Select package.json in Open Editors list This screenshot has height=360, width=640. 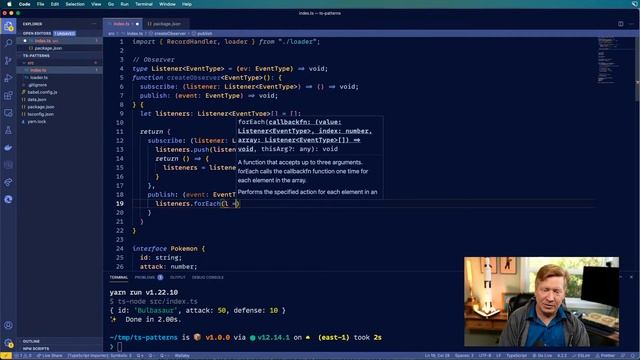(x=60, y=48)
